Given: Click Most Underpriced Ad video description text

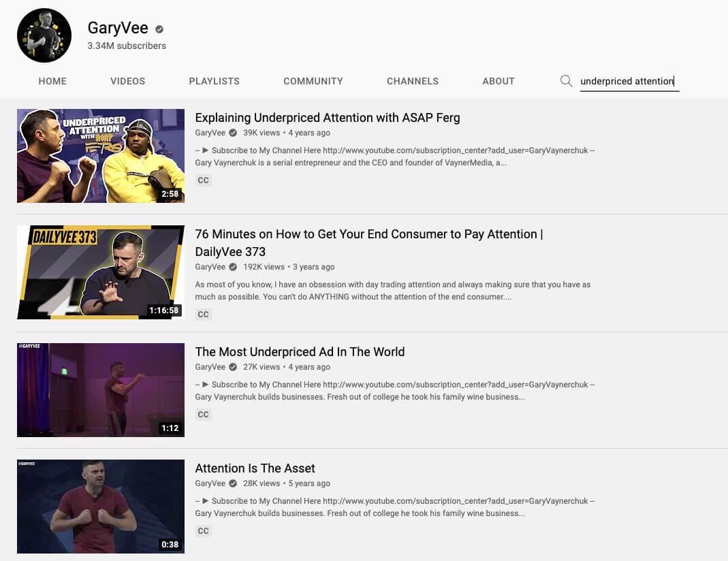Looking at the screenshot, I should point(394,391).
